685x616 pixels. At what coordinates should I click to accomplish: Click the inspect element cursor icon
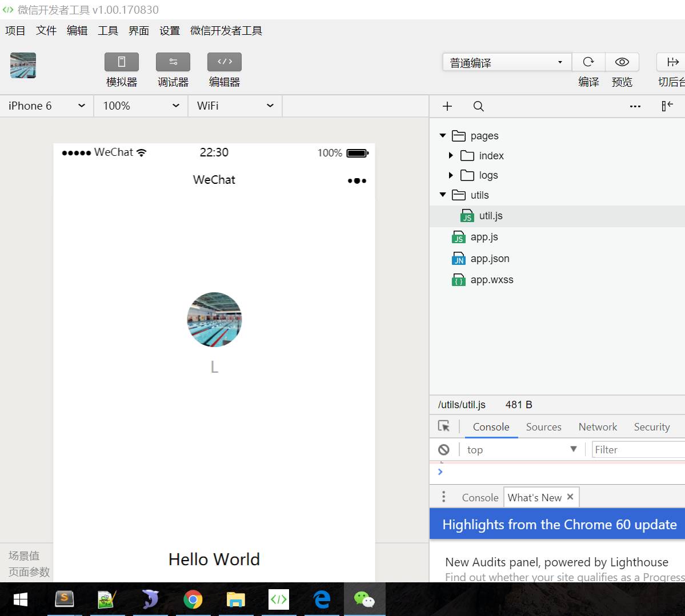[x=444, y=426]
